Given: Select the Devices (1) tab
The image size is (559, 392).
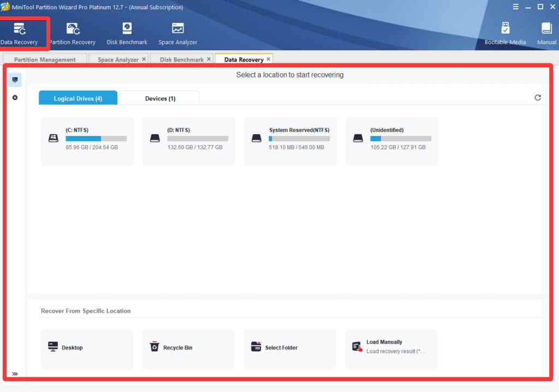Looking at the screenshot, I should point(160,98).
